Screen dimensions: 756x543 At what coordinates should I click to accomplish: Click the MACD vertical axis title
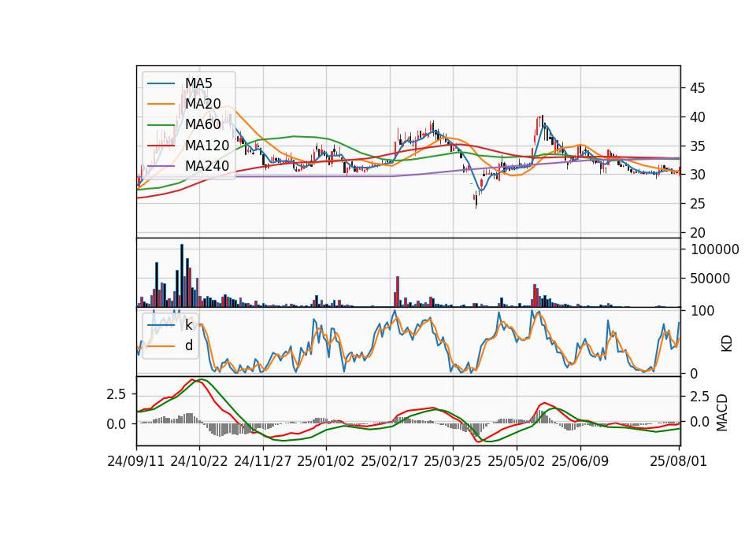[x=722, y=412]
